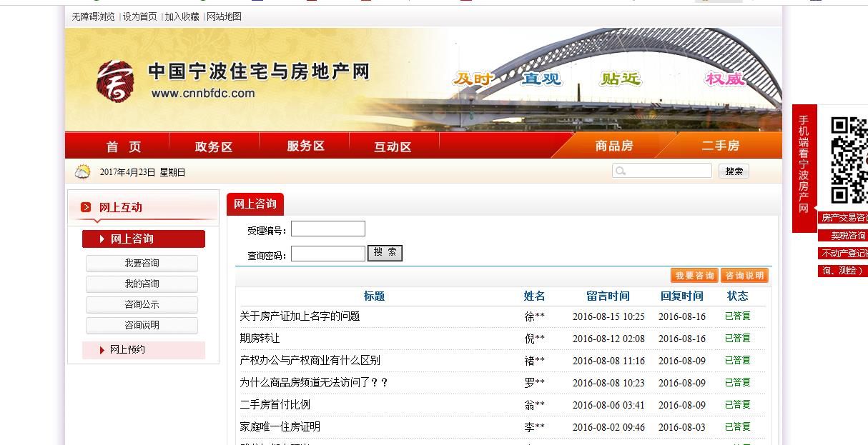Click the QR code image

tap(849, 160)
